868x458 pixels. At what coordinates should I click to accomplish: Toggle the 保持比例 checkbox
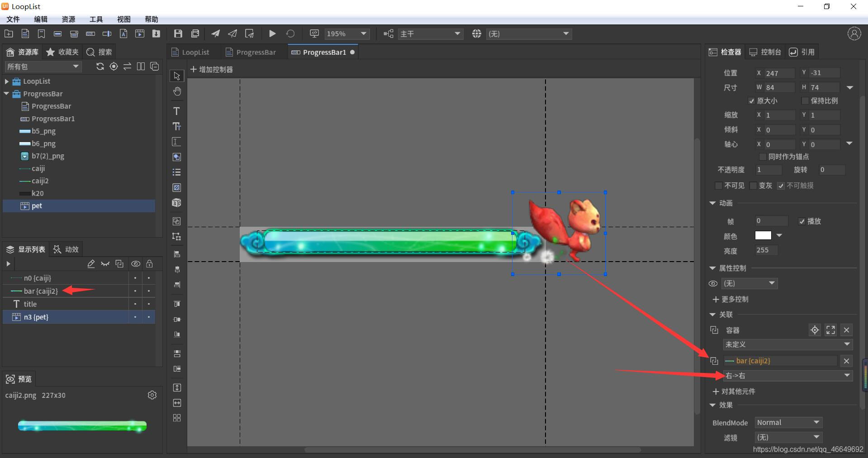(x=805, y=100)
